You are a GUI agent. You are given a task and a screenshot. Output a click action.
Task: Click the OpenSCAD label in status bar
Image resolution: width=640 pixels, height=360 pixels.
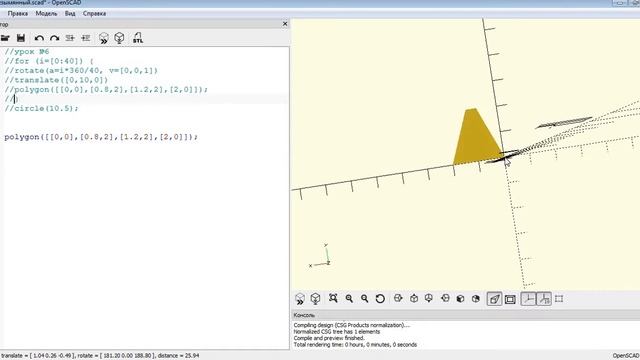[x=626, y=356]
